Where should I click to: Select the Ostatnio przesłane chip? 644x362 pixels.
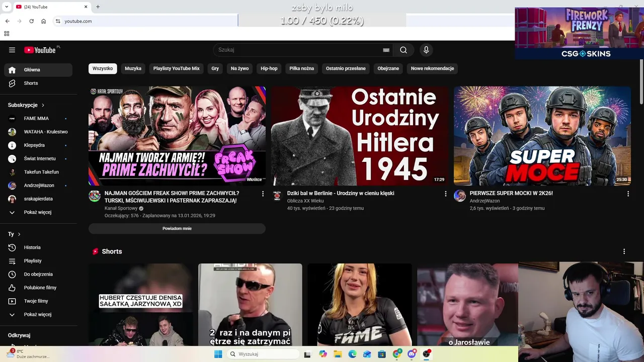(x=346, y=68)
